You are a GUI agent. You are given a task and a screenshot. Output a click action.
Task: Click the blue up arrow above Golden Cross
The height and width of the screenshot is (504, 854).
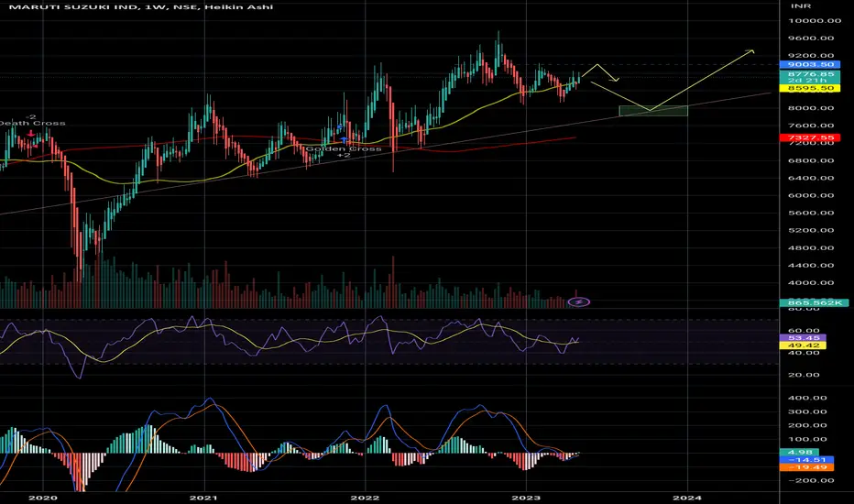point(344,140)
